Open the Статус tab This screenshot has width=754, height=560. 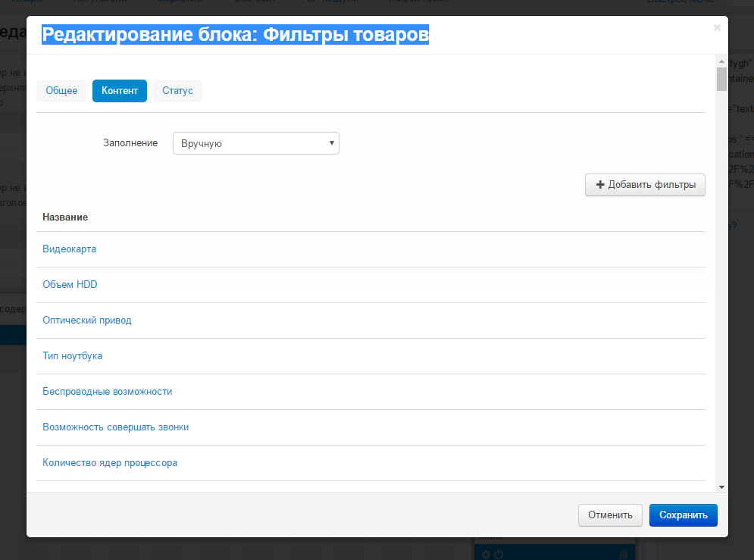[177, 91]
